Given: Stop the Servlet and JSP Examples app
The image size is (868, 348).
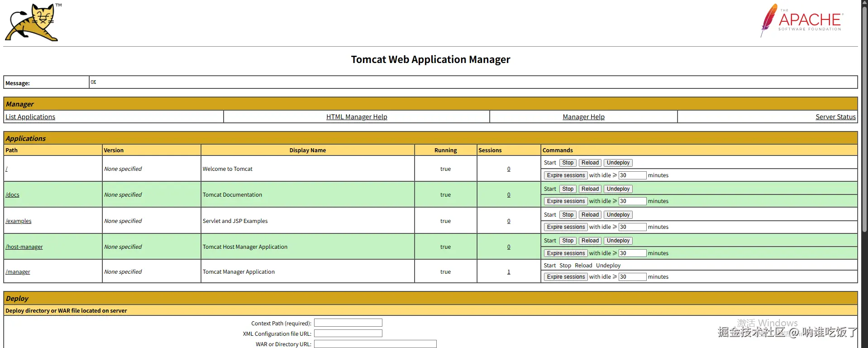Looking at the screenshot, I should [x=568, y=215].
